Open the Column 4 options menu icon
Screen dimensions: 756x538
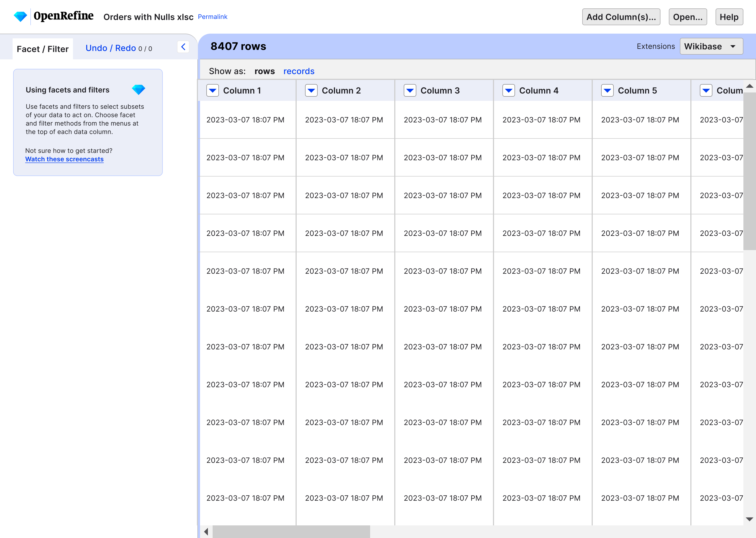pyautogui.click(x=509, y=90)
